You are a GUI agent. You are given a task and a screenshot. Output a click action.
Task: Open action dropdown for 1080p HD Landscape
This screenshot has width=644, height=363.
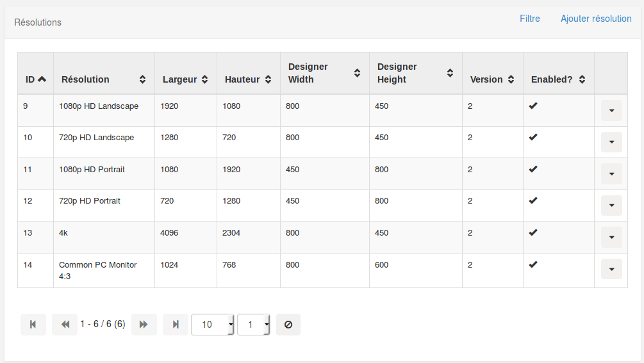tap(611, 110)
